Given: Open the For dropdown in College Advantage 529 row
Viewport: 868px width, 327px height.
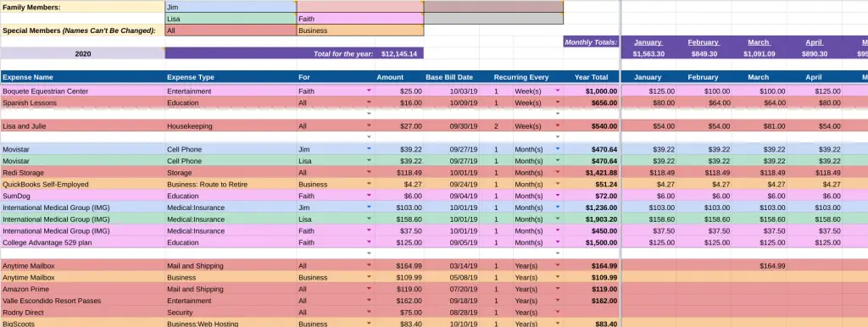Looking at the screenshot, I should tap(370, 241).
